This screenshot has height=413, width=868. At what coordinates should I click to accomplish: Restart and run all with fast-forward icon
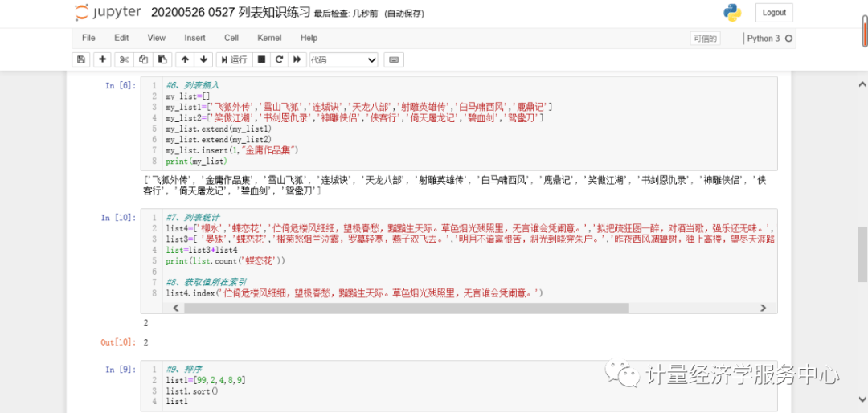pyautogui.click(x=297, y=59)
